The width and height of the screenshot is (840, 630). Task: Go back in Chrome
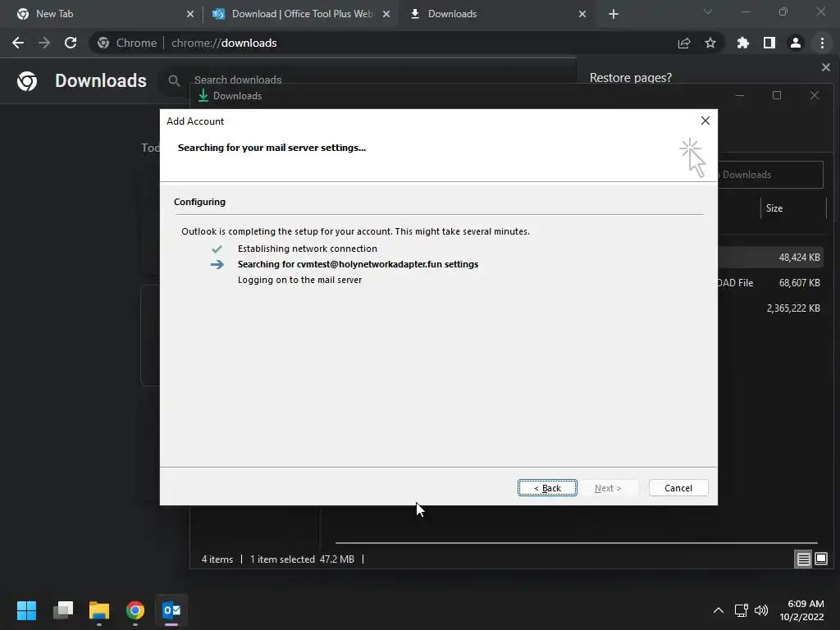click(18, 43)
